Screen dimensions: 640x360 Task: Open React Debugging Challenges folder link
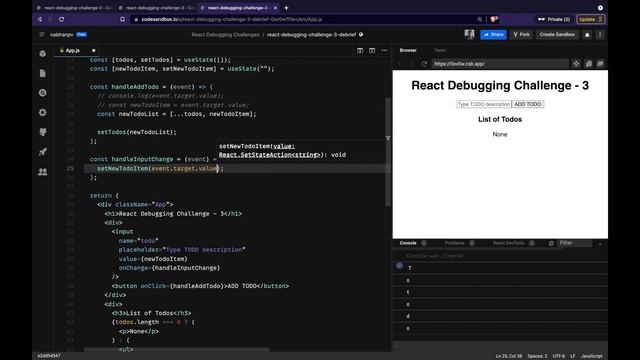[x=225, y=35]
